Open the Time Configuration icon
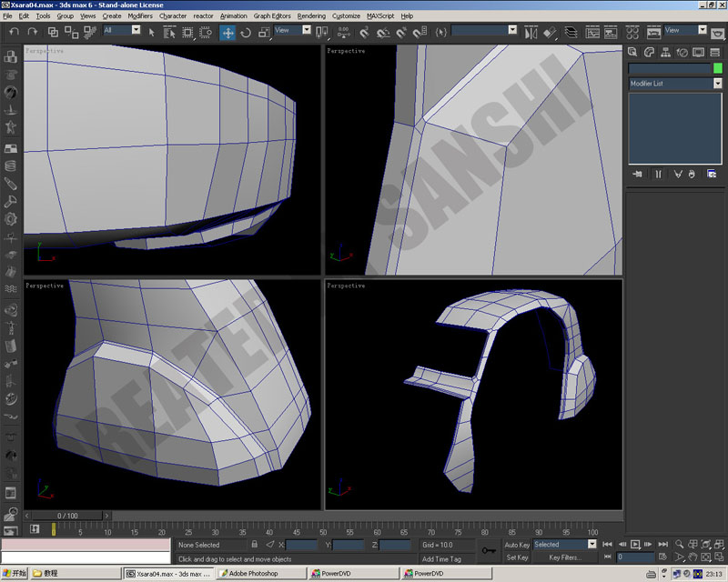Screen dimensions: 728x582 [x=662, y=557]
